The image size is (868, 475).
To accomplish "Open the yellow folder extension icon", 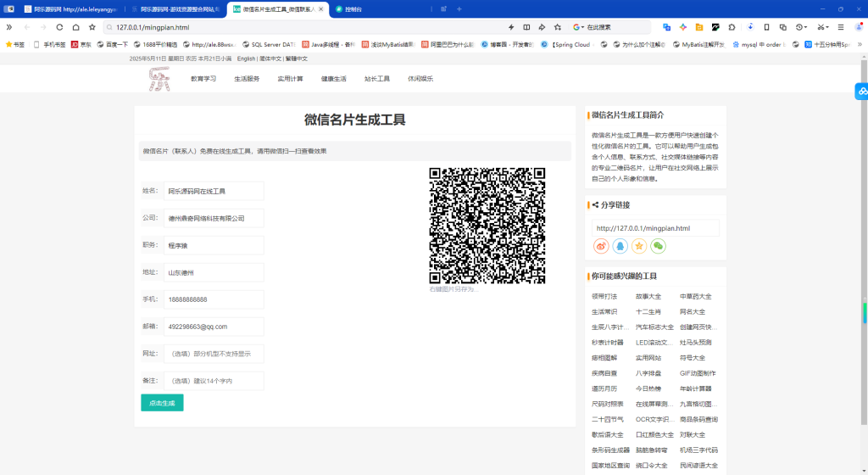I will pos(699,27).
